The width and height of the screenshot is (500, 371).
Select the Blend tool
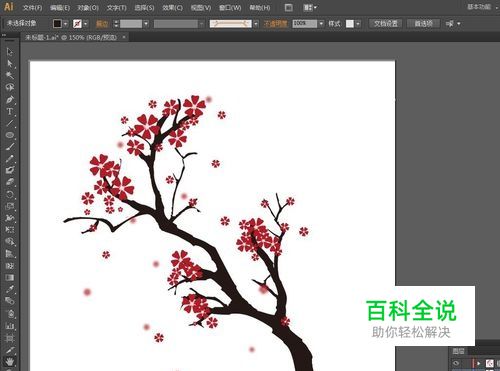(x=10, y=301)
